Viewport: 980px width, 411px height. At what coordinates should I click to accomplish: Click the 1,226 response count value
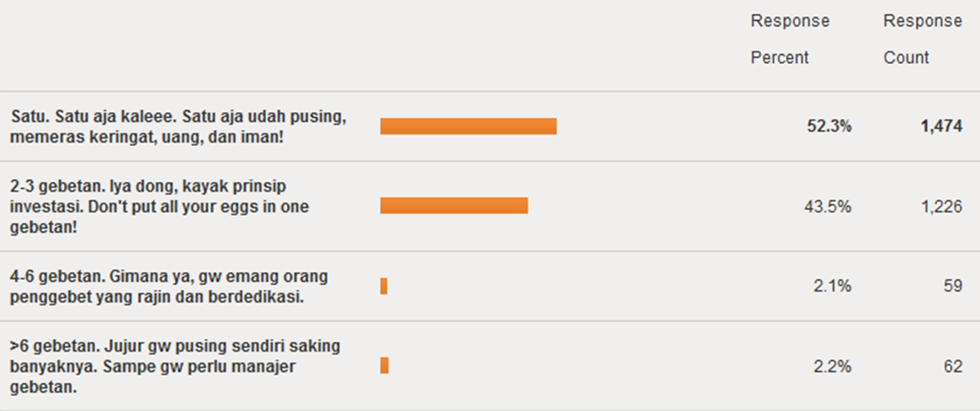pos(941,206)
